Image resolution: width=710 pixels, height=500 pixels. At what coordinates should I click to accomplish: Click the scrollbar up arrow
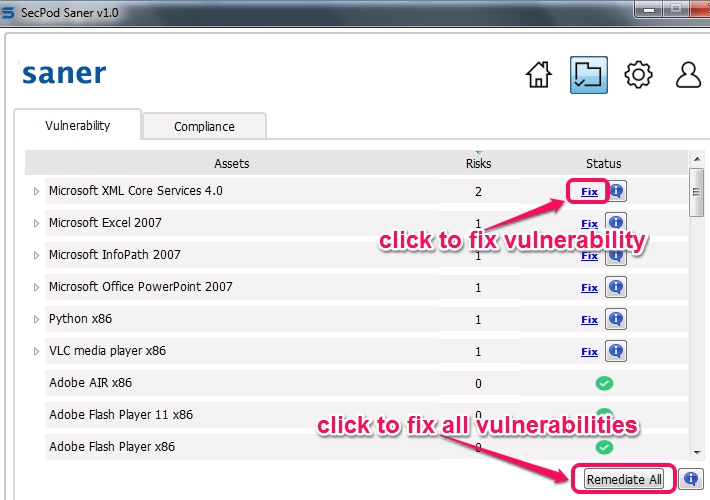(x=697, y=159)
